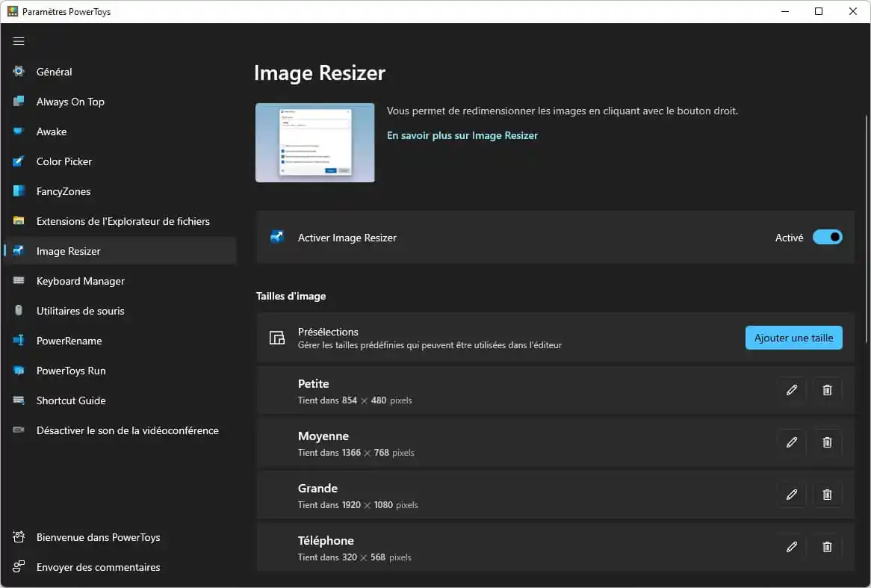The height and width of the screenshot is (588, 871).
Task: Click the Moyenne preset name
Action: [323, 436]
